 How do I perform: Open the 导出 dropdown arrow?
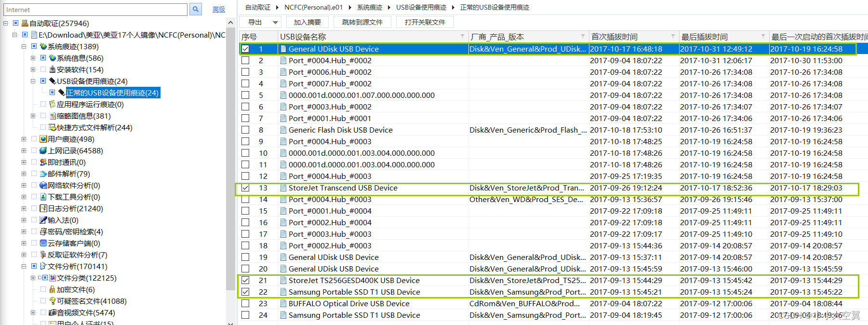click(x=275, y=22)
